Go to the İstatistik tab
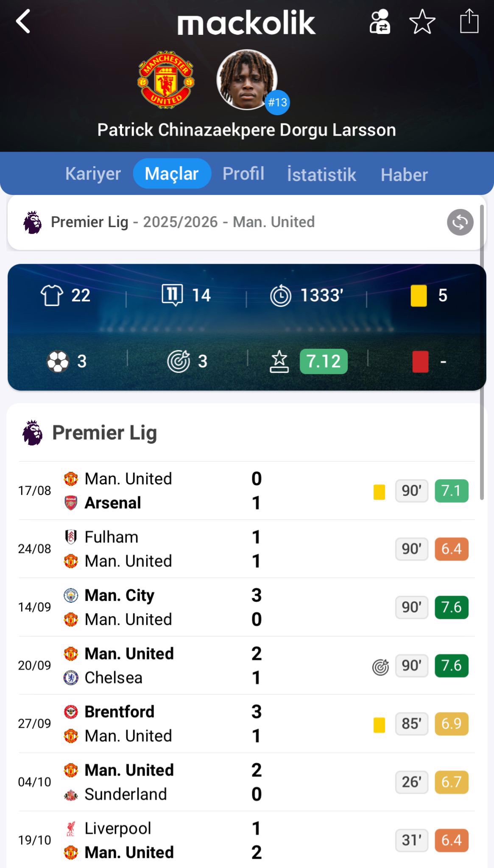This screenshot has width=494, height=868. point(321,175)
